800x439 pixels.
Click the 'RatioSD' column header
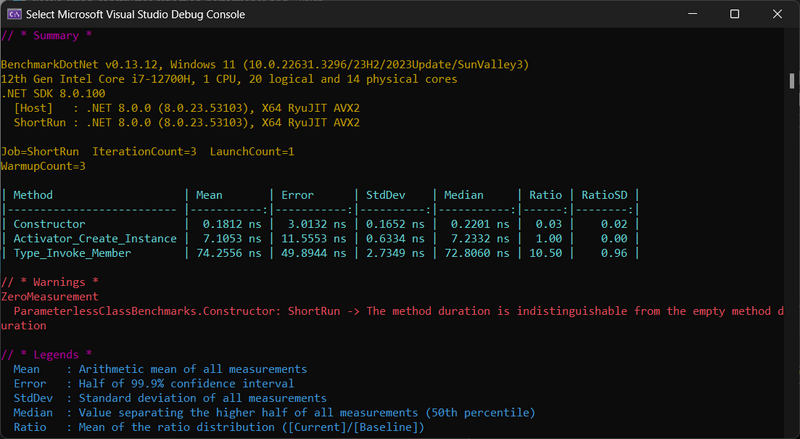(x=605, y=195)
